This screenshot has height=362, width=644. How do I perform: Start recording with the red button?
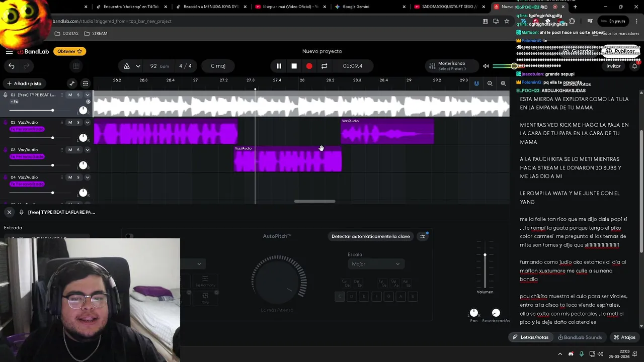pos(309,66)
